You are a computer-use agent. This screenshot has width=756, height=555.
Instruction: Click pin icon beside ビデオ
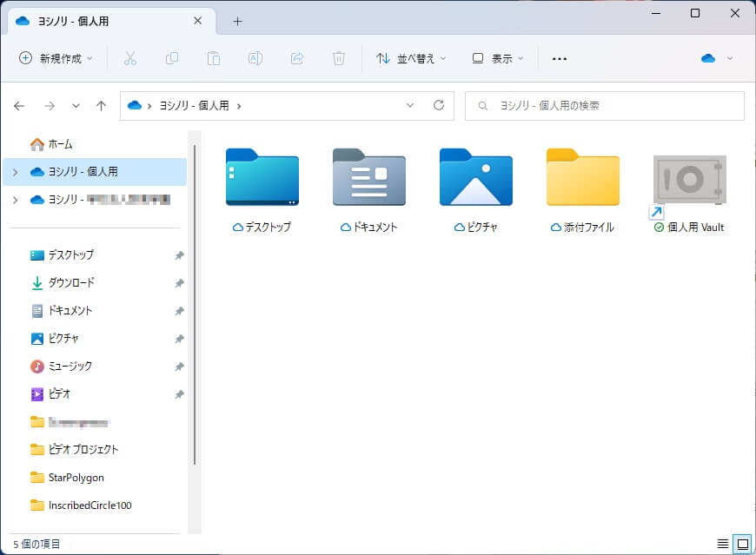coord(179,395)
